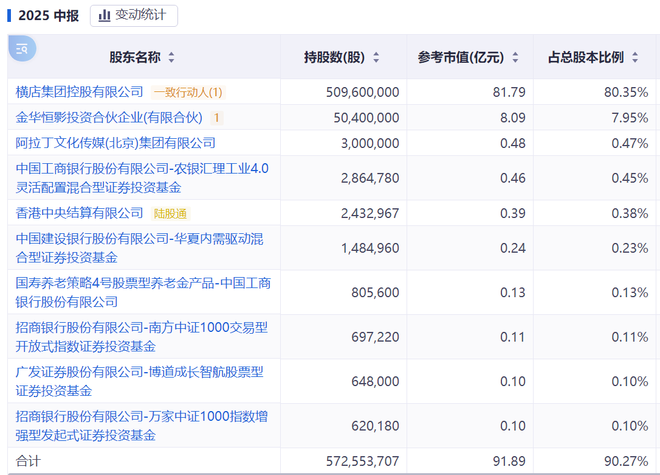Click the 变动统计 bar chart button
The image size is (660, 475).
[x=133, y=15]
